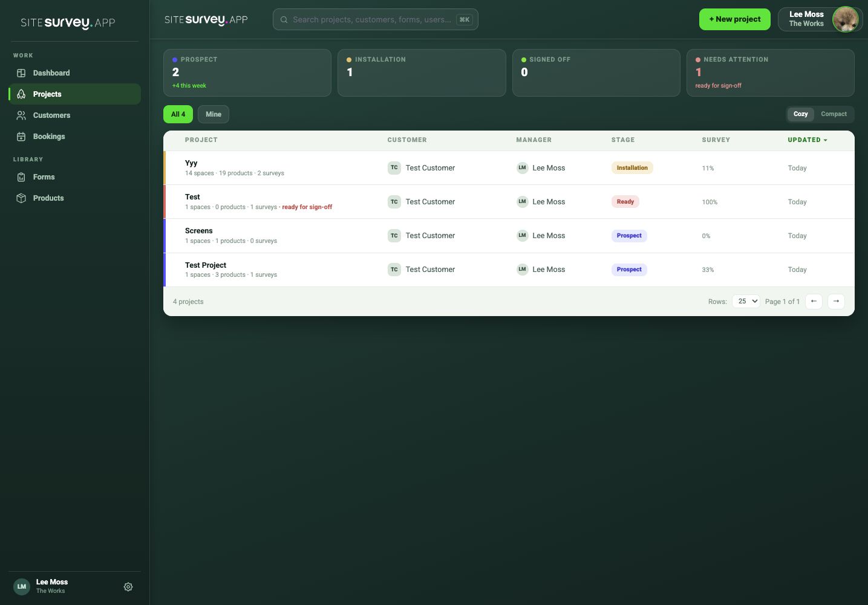Screen dimensions: 868x605
Task: Open Customers in the sidebar
Action: point(74,115)
